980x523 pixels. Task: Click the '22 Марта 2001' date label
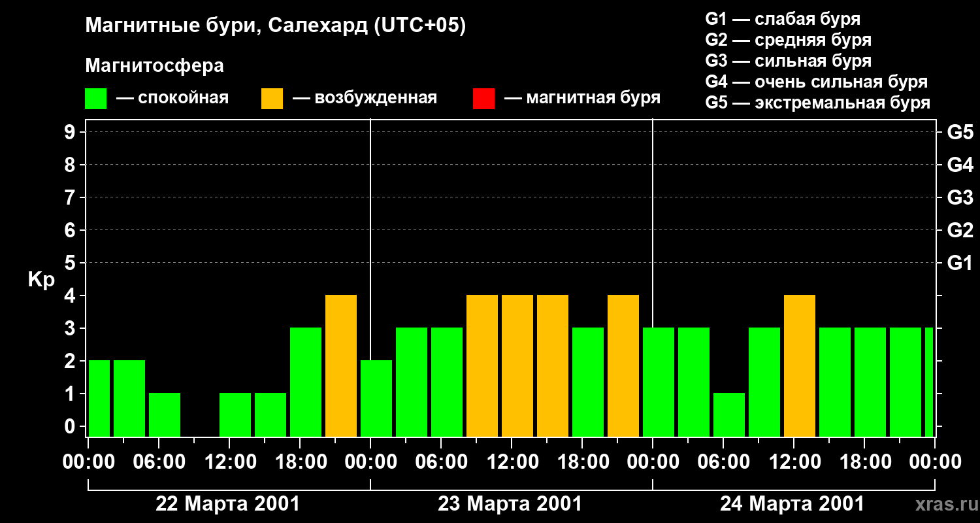tap(228, 504)
